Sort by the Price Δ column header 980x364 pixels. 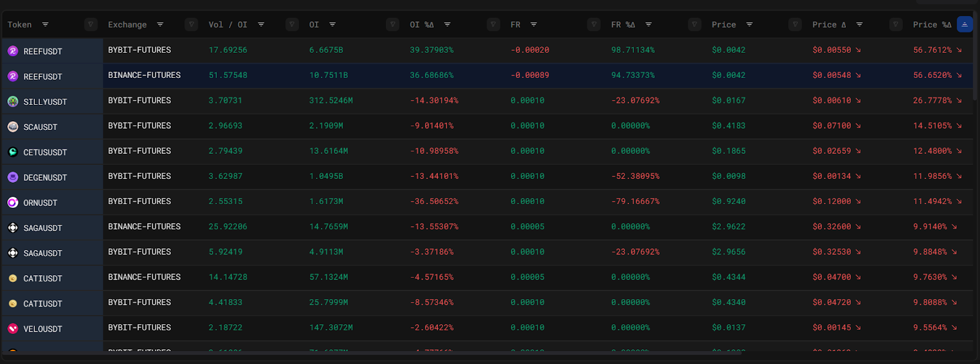click(x=829, y=25)
